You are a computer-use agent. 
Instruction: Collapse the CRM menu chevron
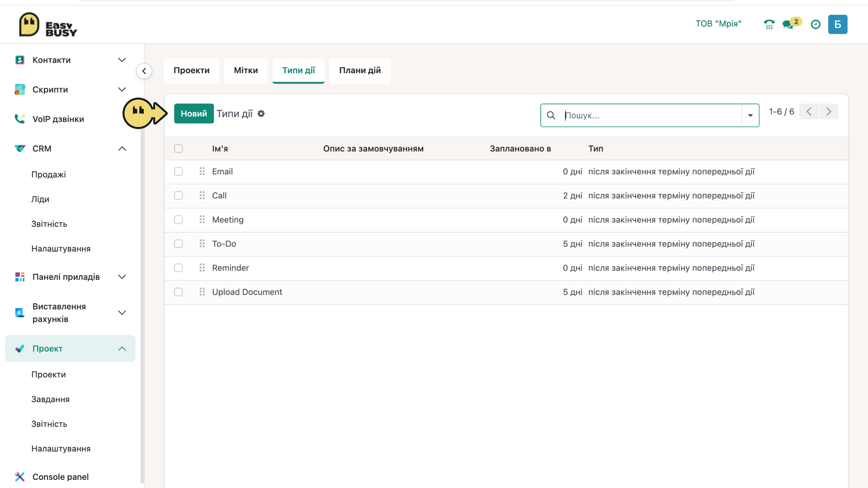tap(122, 149)
